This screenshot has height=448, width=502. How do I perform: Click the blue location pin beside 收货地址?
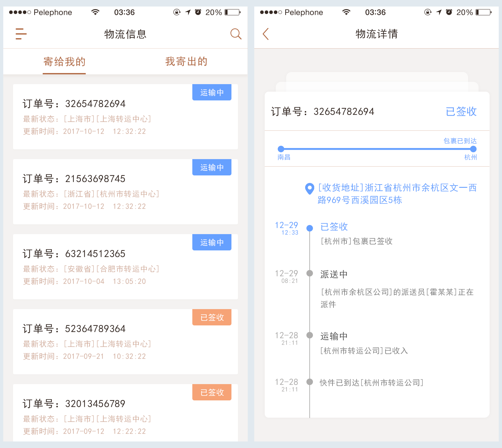coord(309,188)
